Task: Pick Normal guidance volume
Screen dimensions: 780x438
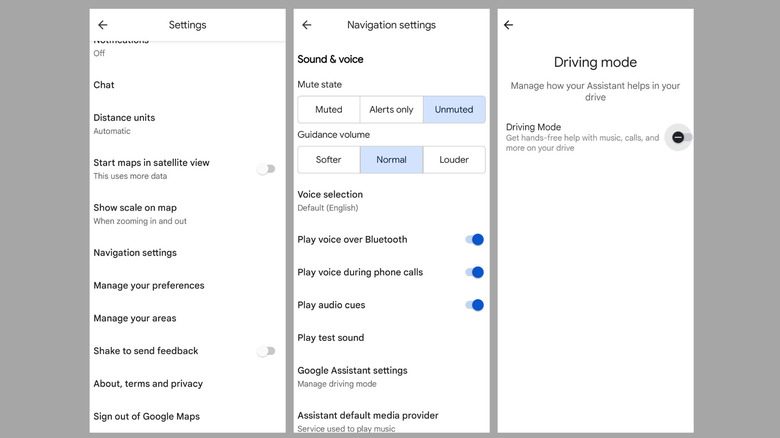Action: [x=391, y=160]
